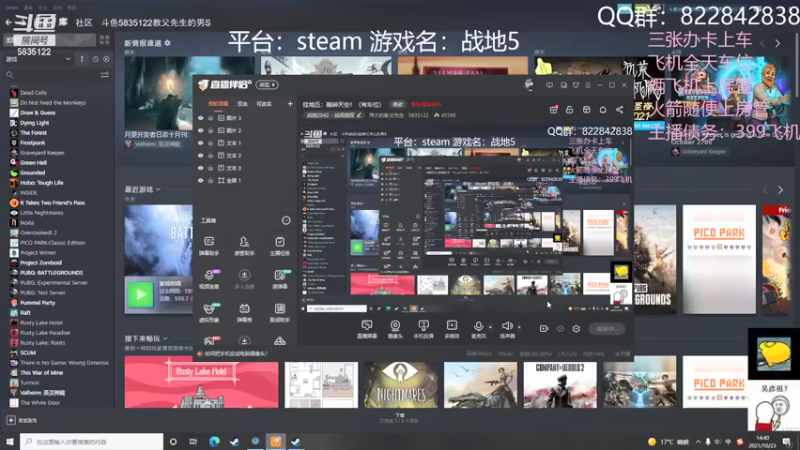Open Steam library advanced filter icon
The height and width of the screenshot is (450, 800).
tap(105, 75)
